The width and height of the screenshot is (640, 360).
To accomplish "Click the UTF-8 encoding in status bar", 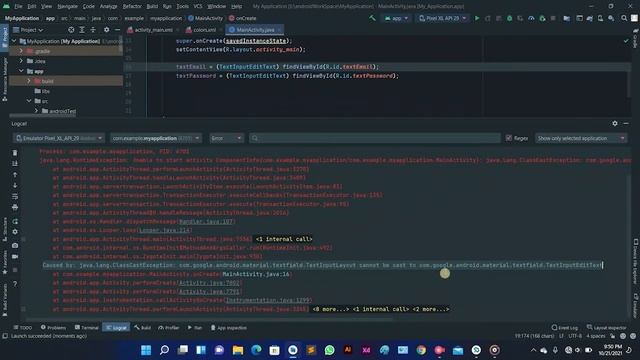I will 575,336.
